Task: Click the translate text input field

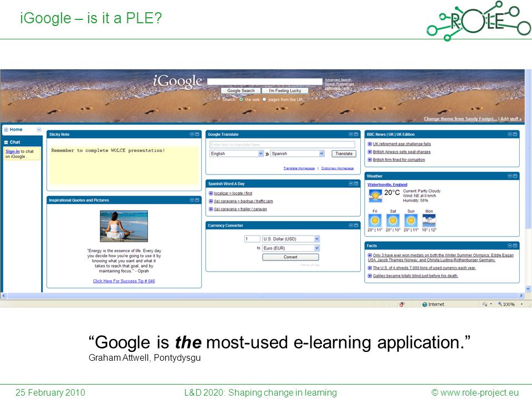Action: tap(282, 145)
